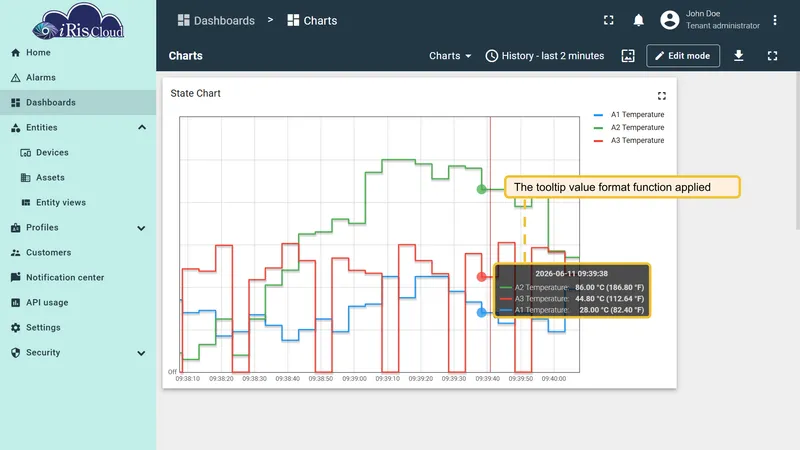The image size is (800, 450).
Task: Click the Security shield icon
Action: 15,353
